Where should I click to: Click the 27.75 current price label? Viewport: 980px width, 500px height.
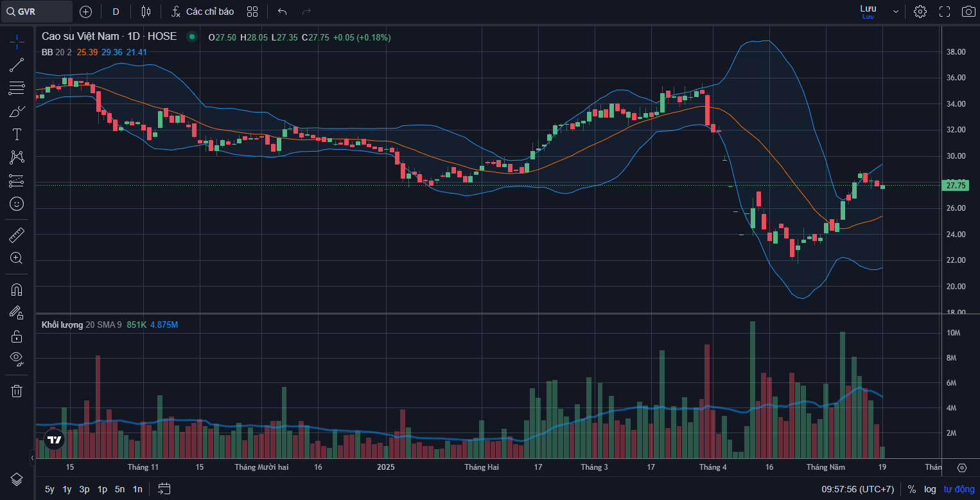click(x=956, y=186)
